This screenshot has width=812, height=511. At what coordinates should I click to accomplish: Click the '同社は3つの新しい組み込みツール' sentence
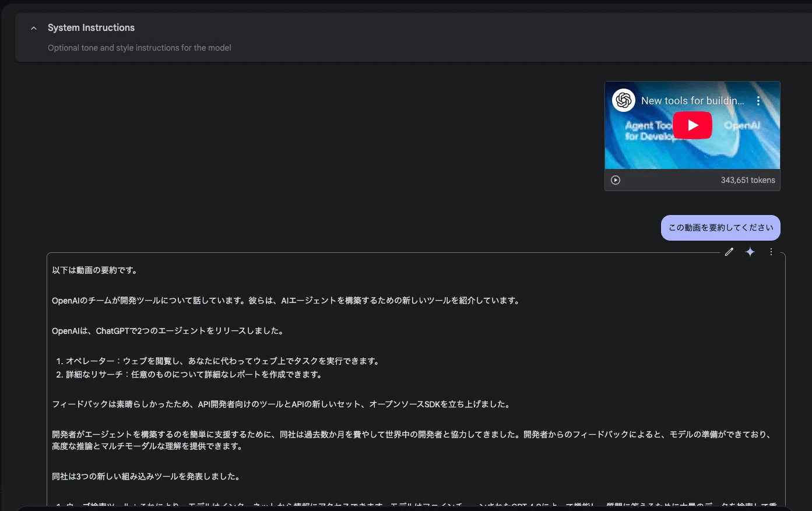(146, 477)
